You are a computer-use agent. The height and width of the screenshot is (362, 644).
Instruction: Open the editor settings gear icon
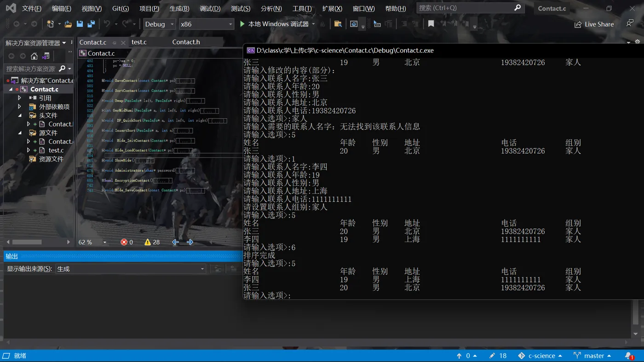pos(638,43)
